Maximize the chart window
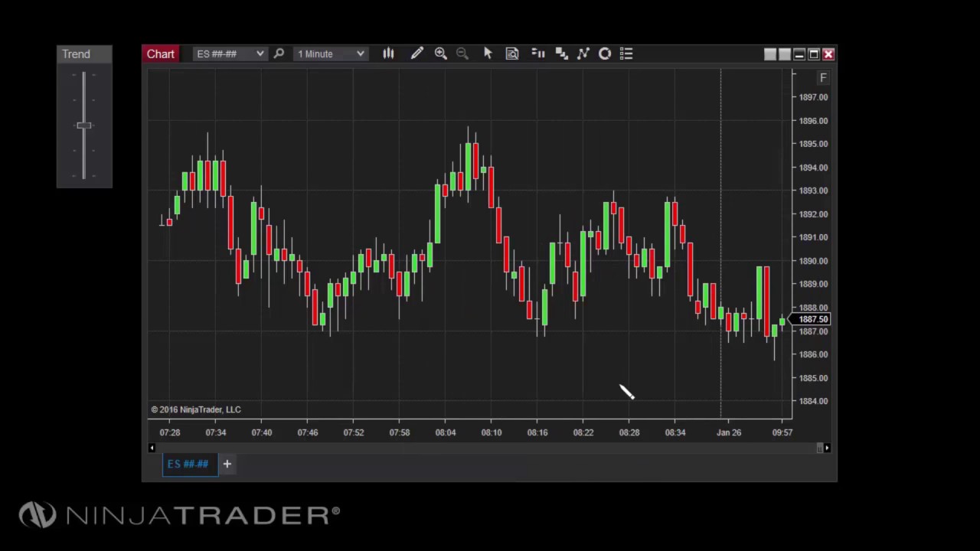Screen dimensions: 980x551 (814, 54)
